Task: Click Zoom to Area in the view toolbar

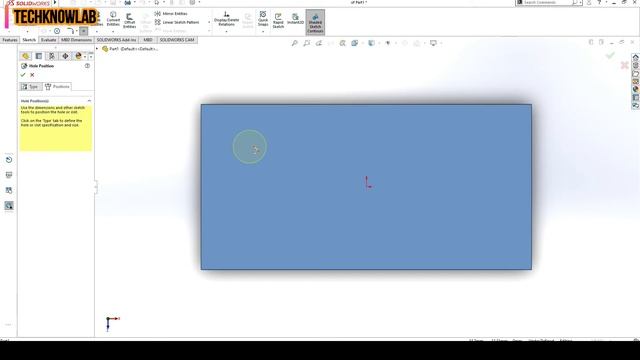Action: click(x=307, y=43)
